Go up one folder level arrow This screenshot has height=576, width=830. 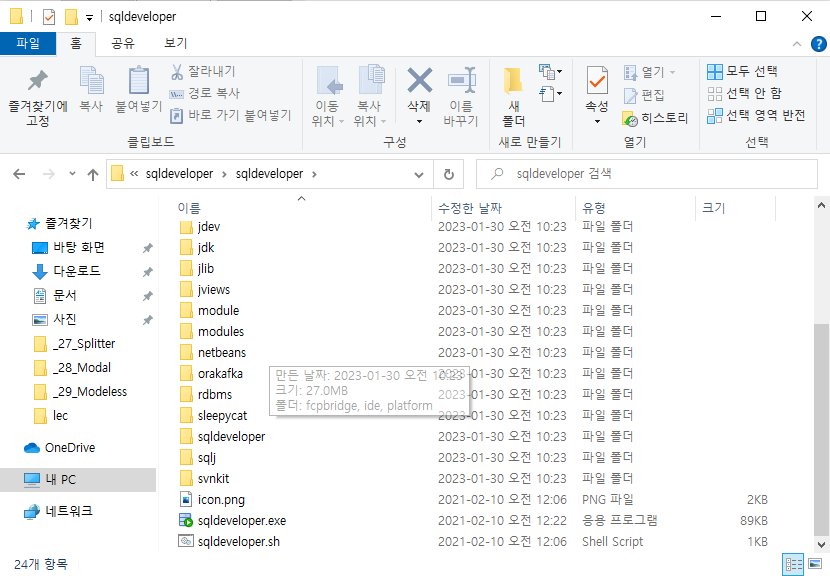(93, 174)
